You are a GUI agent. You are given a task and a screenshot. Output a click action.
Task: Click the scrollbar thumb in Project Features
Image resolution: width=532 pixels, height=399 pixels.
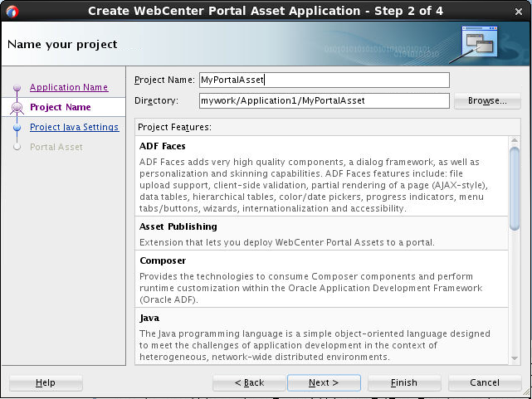[515, 188]
